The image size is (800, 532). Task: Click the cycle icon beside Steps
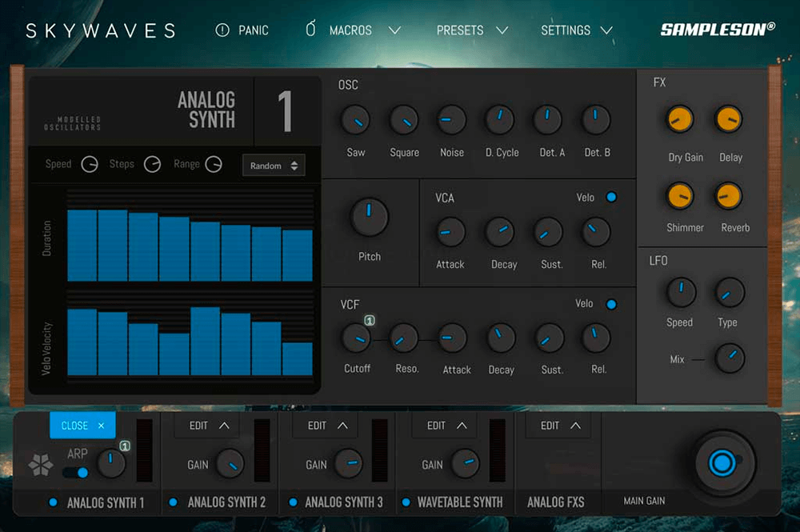point(152,164)
